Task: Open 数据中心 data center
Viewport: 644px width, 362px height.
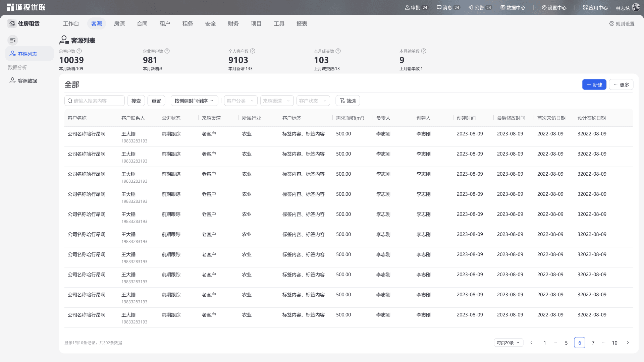Action: click(513, 7)
